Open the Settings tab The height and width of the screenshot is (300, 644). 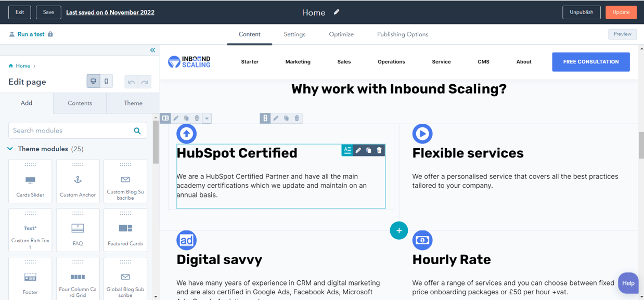click(294, 34)
